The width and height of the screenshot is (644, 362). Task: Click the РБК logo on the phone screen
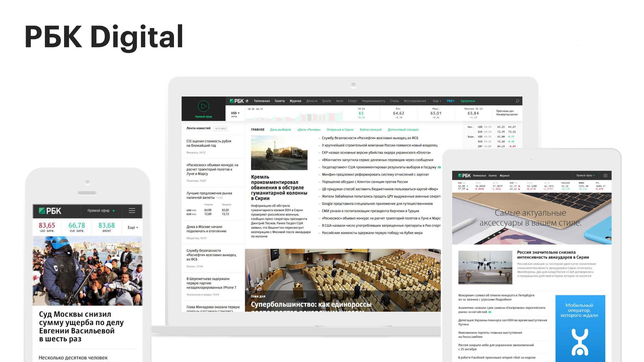click(x=50, y=211)
